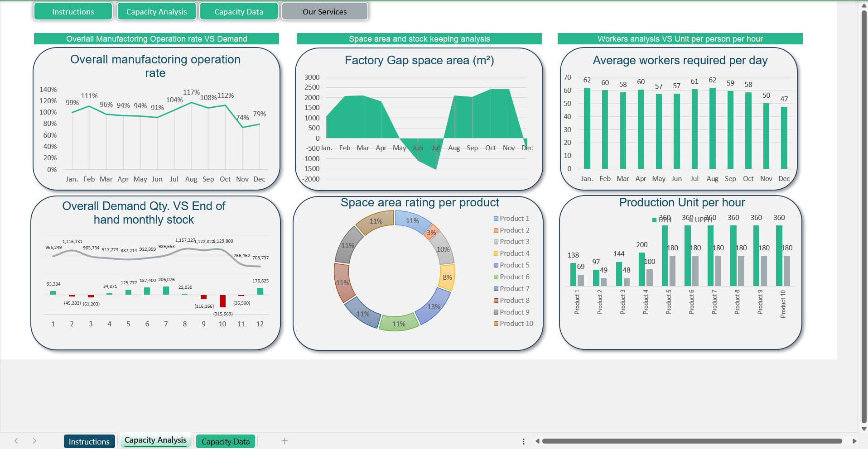Click the next sheet navigation arrow
Screen dimensions: 868x449
34,441
